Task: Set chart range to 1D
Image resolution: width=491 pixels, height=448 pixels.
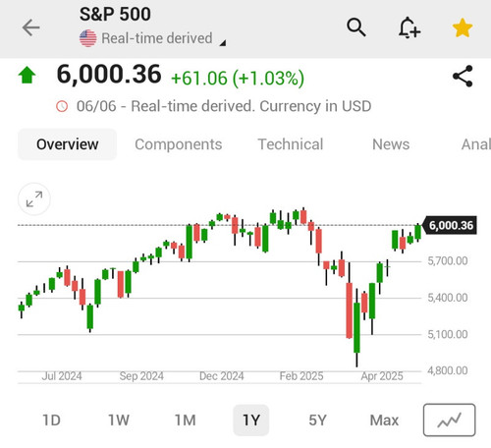Action: pos(52,420)
